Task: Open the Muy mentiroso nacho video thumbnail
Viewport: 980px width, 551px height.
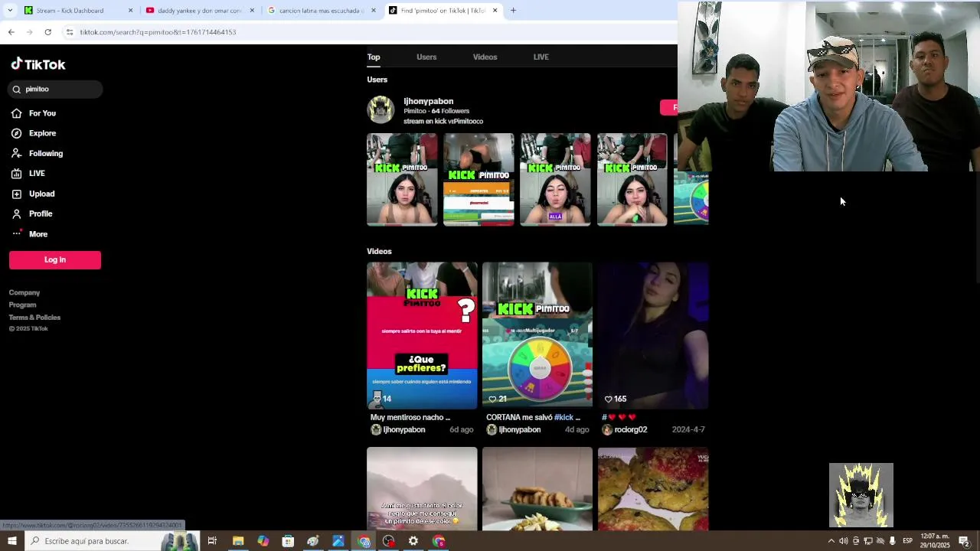Action: click(x=422, y=336)
